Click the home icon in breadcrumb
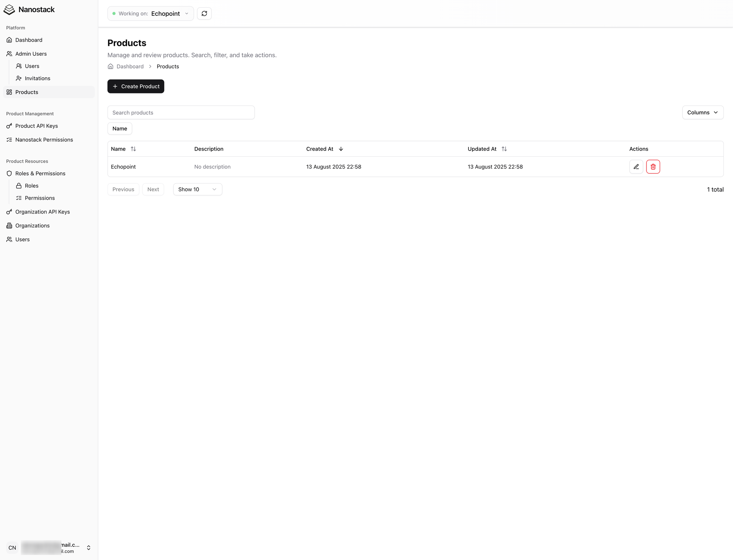The image size is (733, 560). [111, 67]
